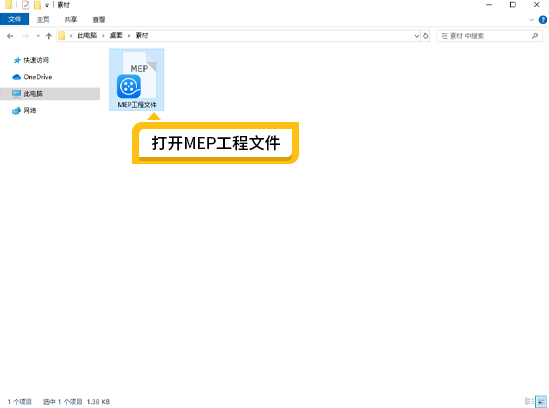Expand the address bar history dropdown
The height and width of the screenshot is (408, 549).
[x=417, y=36]
